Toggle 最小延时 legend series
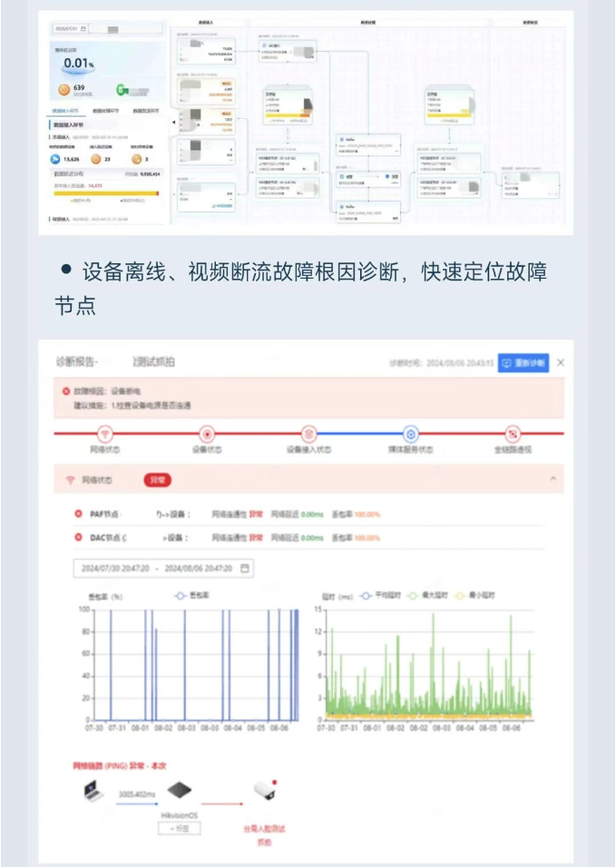The image size is (616, 867). coord(476,596)
